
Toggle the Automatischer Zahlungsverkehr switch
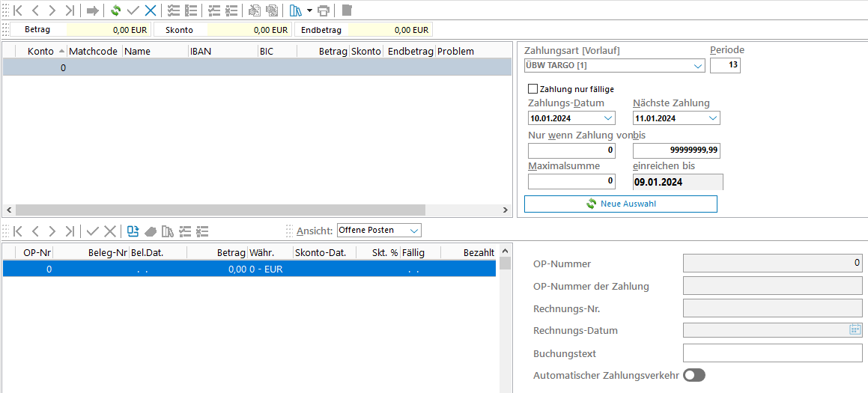click(694, 375)
